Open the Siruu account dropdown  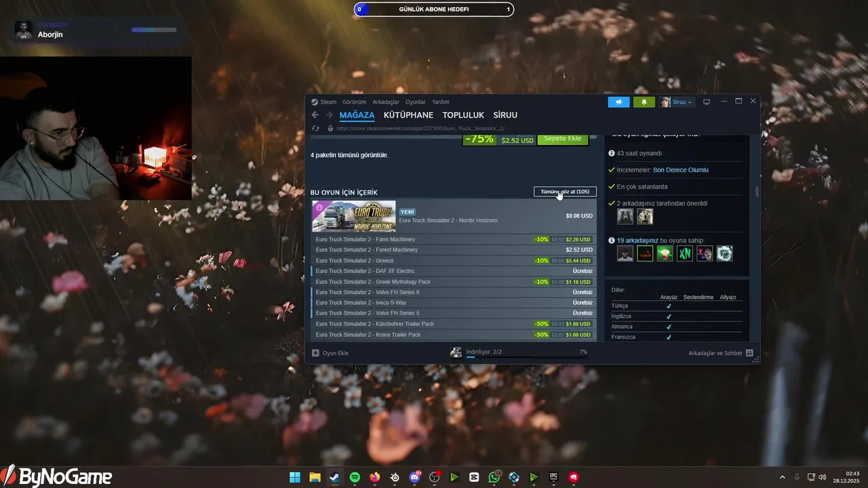coord(677,102)
